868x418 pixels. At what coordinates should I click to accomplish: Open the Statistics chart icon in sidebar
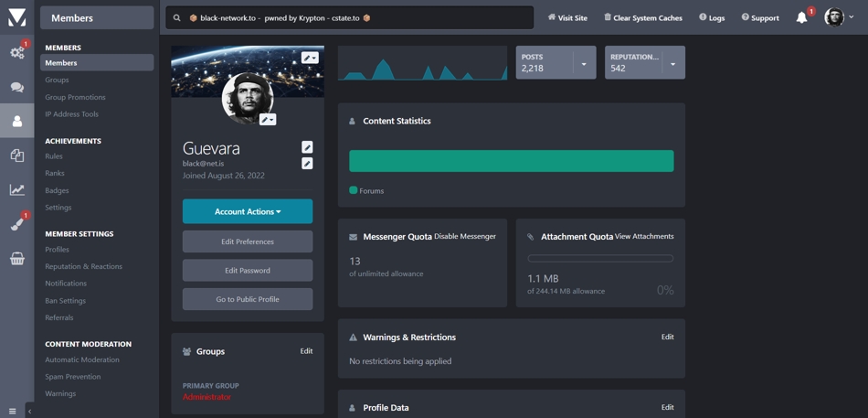16,190
